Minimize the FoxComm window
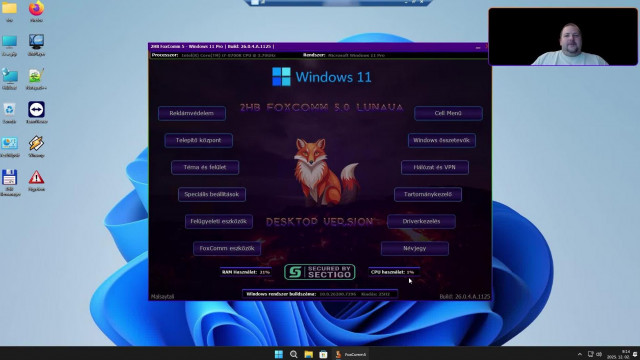Image resolution: width=640 pixels, height=360 pixels. click(478, 47)
